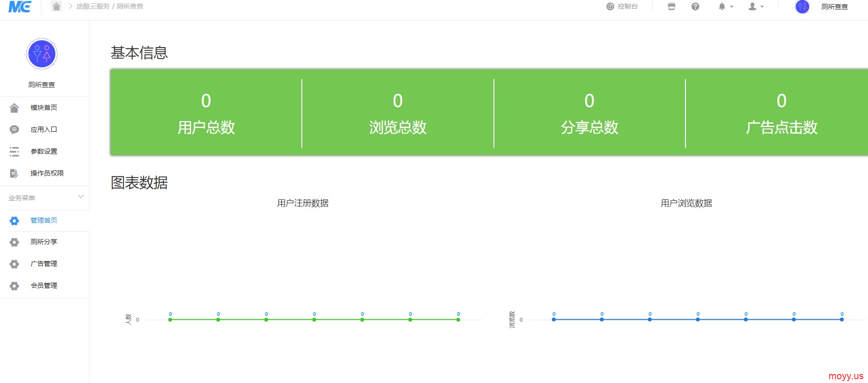Viewport: 868px width, 383px height.
Task: Click the 浏览数 axis label
Action: 512,319
